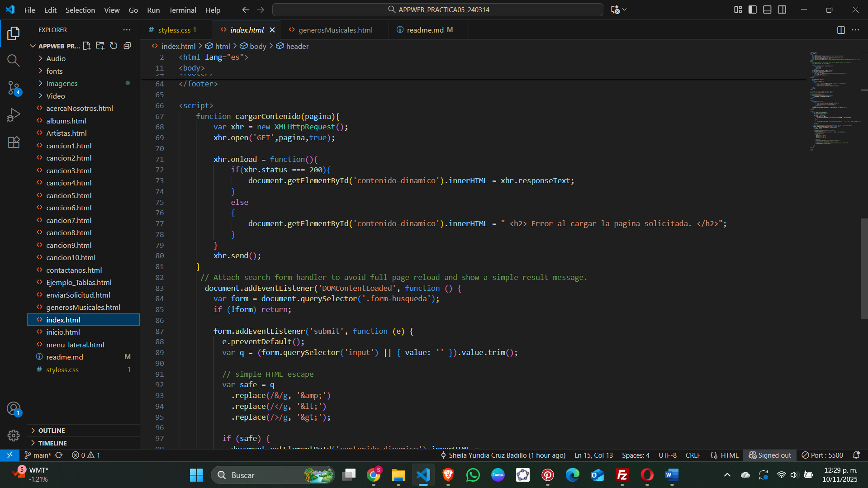The image size is (868, 488).
Task: Expand the Imagenes folder
Action: tap(62, 84)
